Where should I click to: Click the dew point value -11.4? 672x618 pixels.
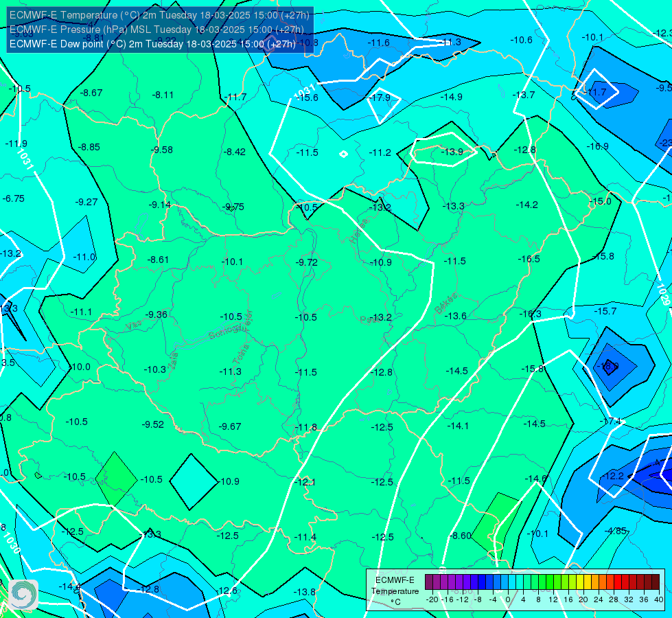pos(305,537)
